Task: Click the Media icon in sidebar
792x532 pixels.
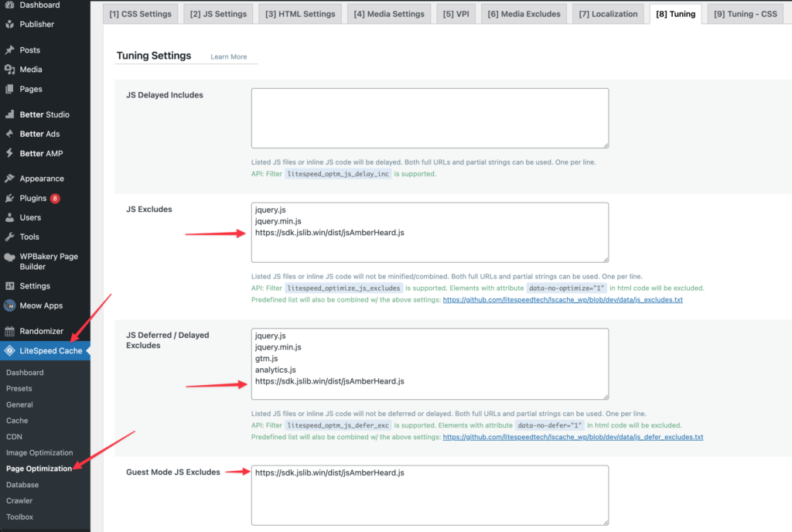Action: pyautogui.click(x=9, y=70)
